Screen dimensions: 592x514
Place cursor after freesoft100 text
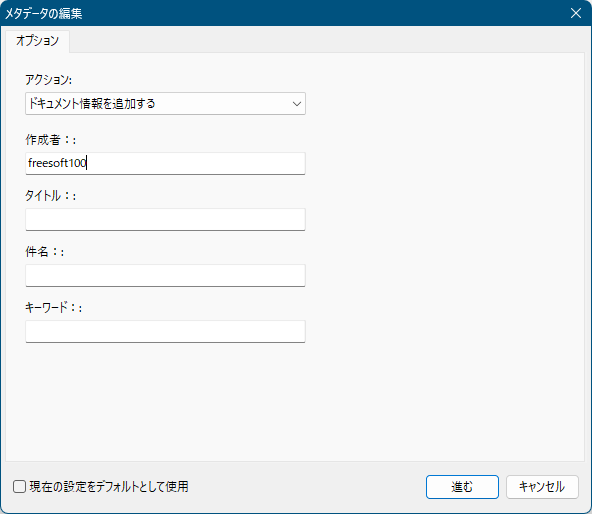point(87,163)
